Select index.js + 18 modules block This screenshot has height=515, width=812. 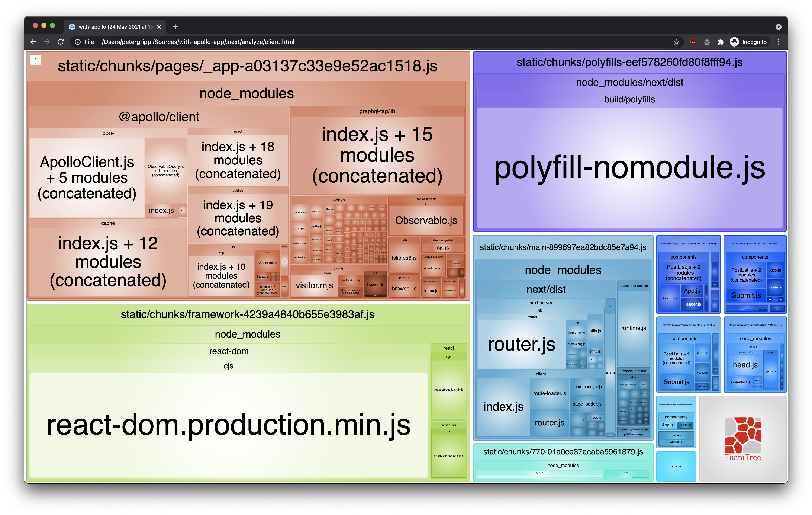pos(238,160)
